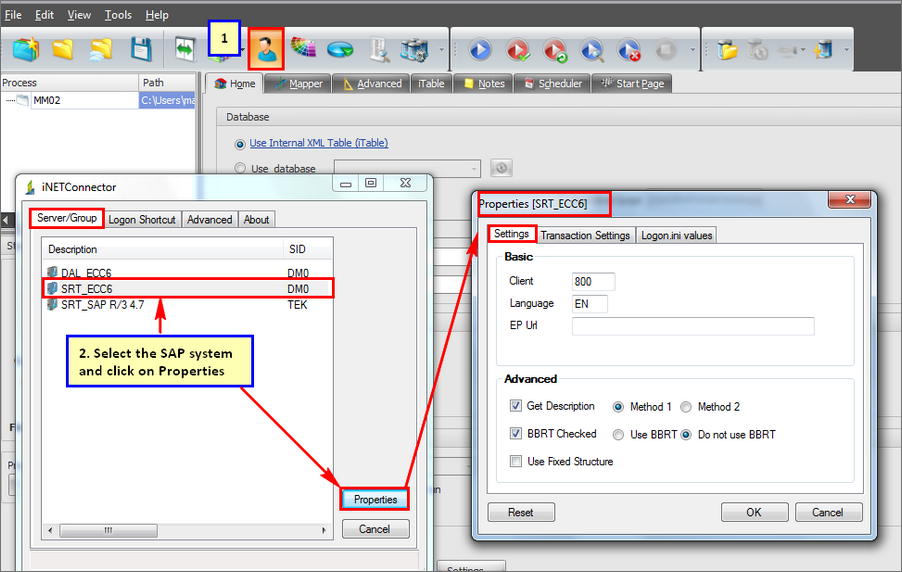The width and height of the screenshot is (902, 572).
Task: Click the server list scroll-right arrow
Action: 324,530
